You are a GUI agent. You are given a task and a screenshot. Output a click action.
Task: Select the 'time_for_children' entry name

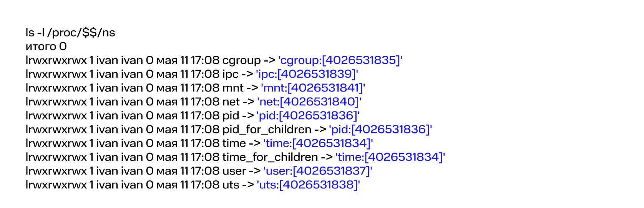pyautogui.click(x=270, y=157)
